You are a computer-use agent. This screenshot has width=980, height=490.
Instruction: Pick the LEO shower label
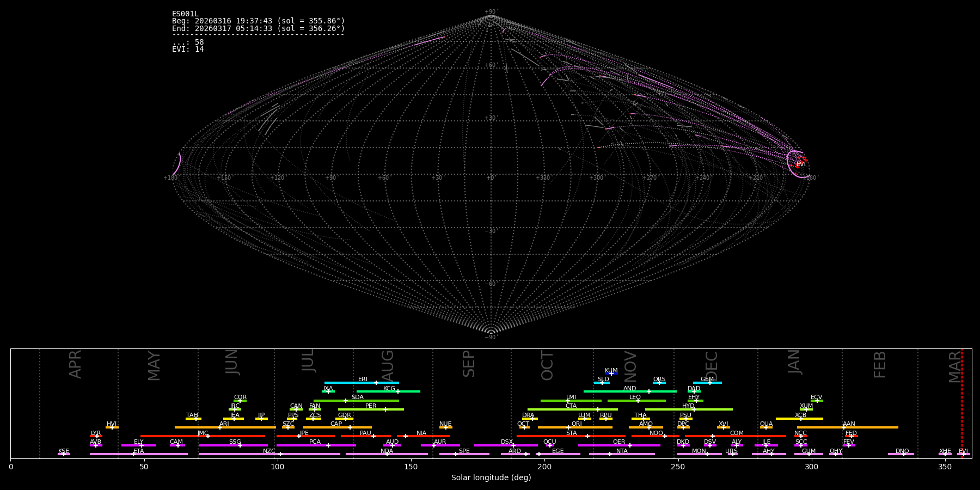(635, 397)
